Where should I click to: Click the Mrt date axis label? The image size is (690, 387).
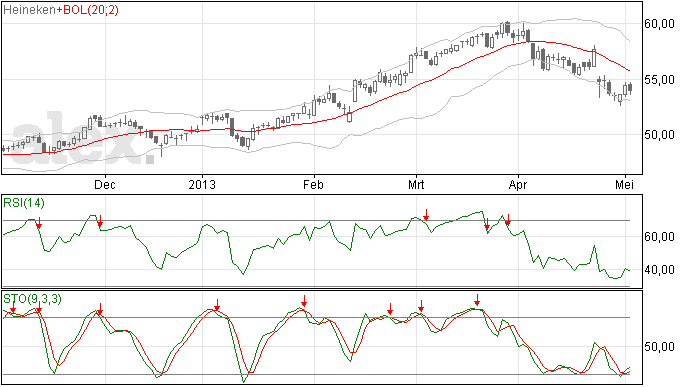click(416, 184)
